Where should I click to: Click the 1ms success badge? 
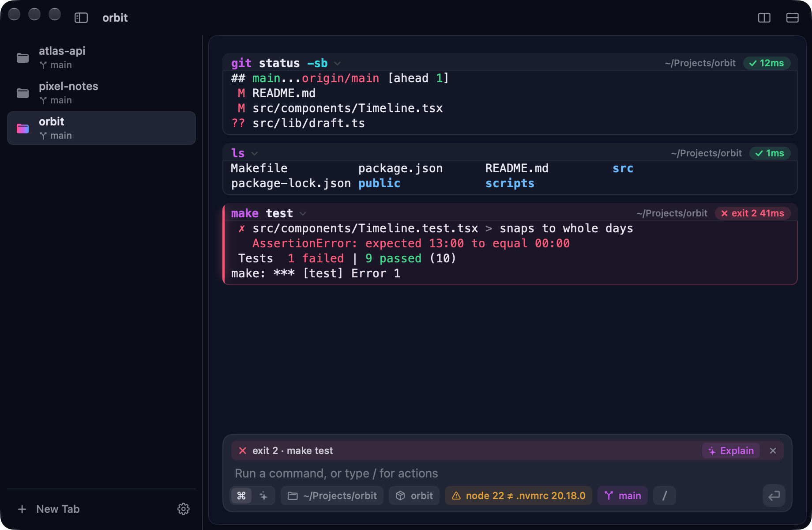[770, 153]
